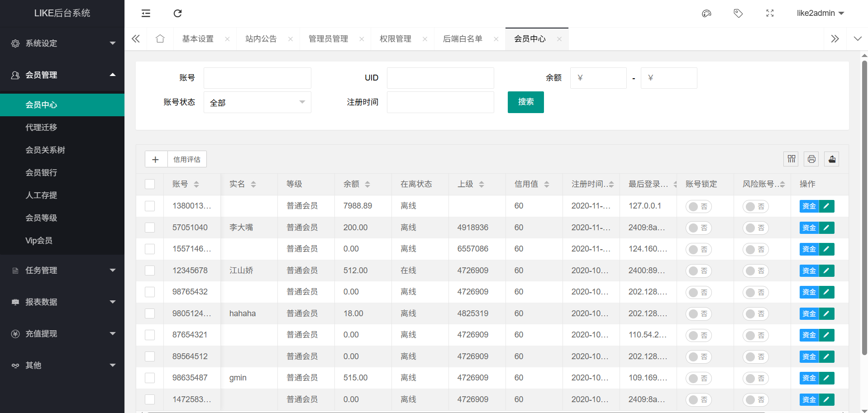Click 资金 button for account 98765432
868x413 pixels.
pyautogui.click(x=809, y=292)
